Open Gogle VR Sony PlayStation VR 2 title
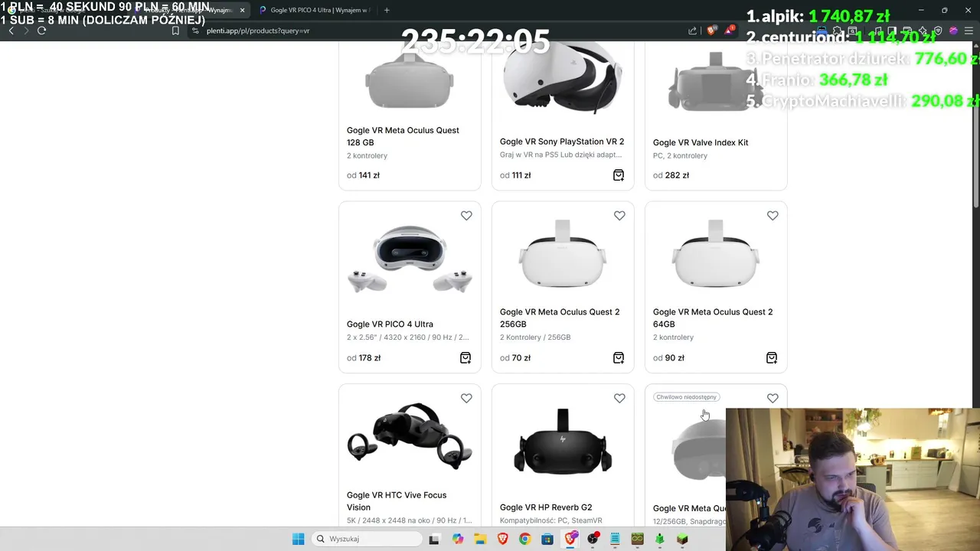 click(562, 142)
